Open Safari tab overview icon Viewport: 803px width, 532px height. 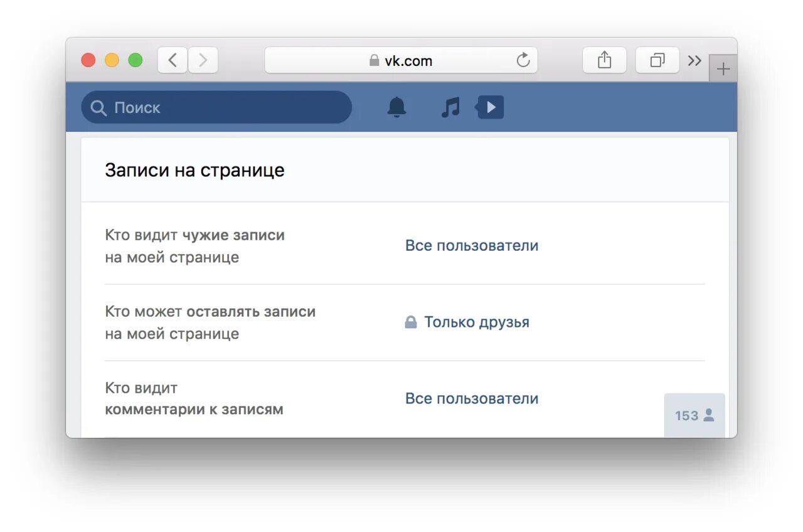[657, 60]
